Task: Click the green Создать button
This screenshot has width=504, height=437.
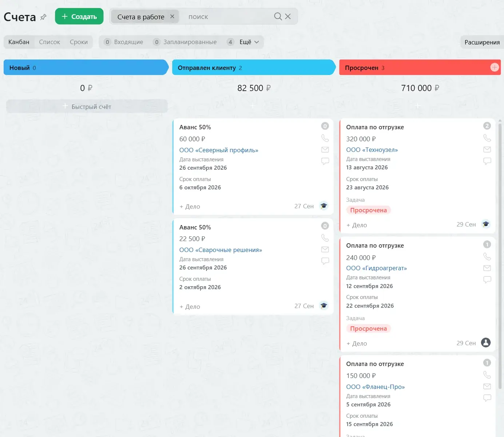Action: [x=79, y=16]
